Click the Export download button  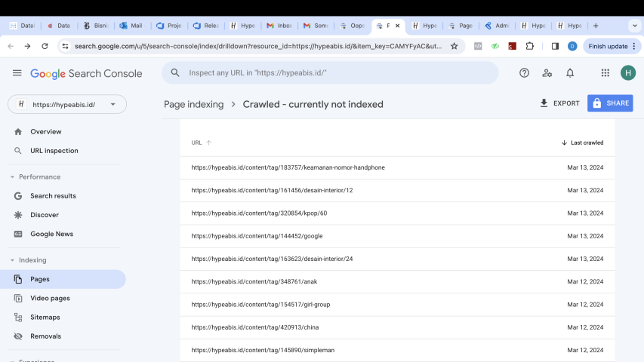click(x=559, y=103)
